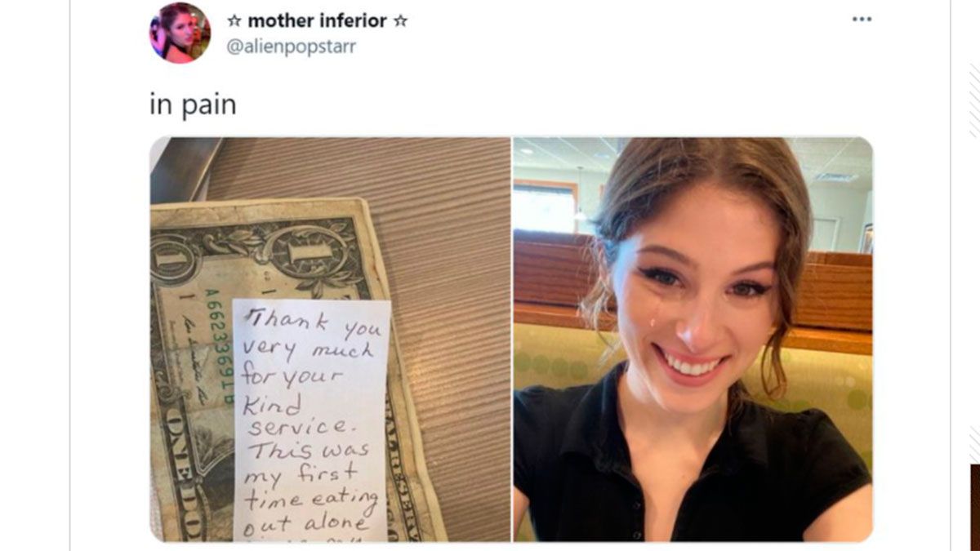980x551 pixels.
Task: Select the 'in pain' tweet text
Action: coord(193,105)
